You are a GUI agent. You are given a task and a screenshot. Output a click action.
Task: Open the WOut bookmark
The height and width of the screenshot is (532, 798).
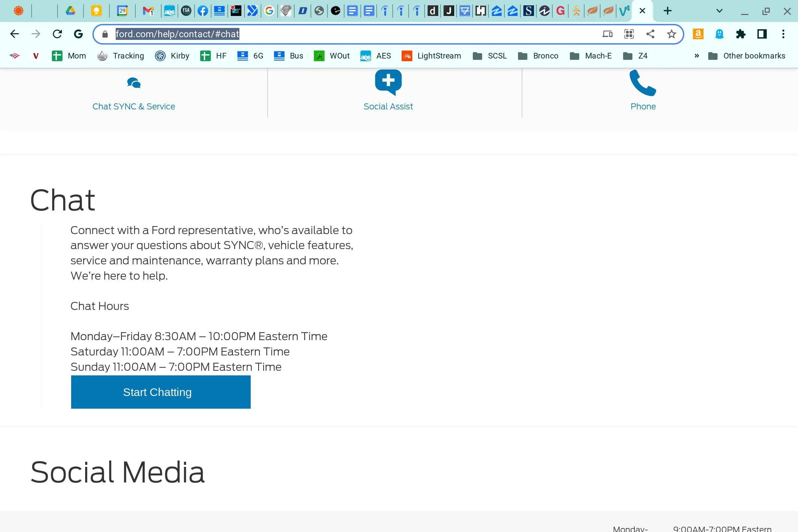tap(332, 56)
